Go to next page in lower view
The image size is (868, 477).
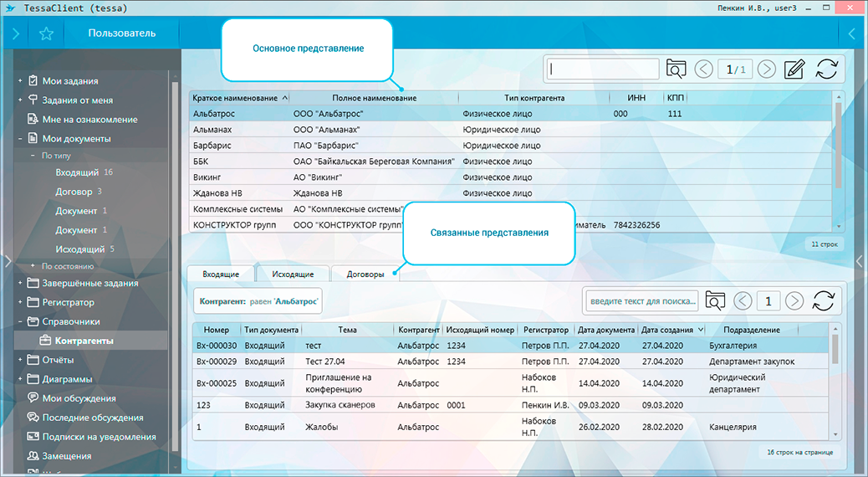click(x=794, y=300)
